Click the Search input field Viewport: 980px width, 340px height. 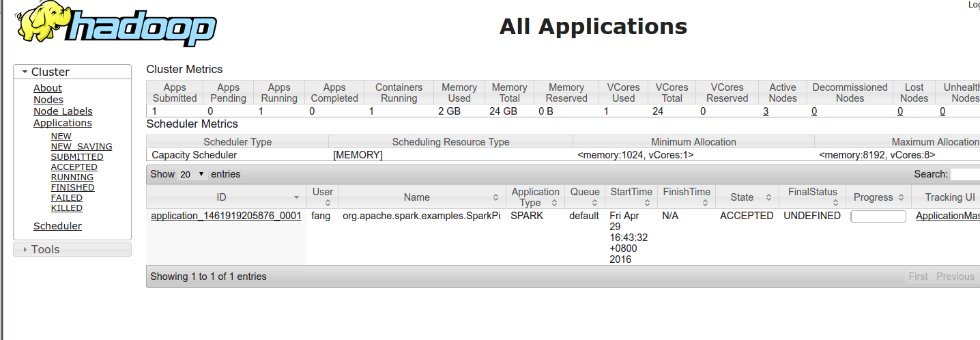click(965, 174)
